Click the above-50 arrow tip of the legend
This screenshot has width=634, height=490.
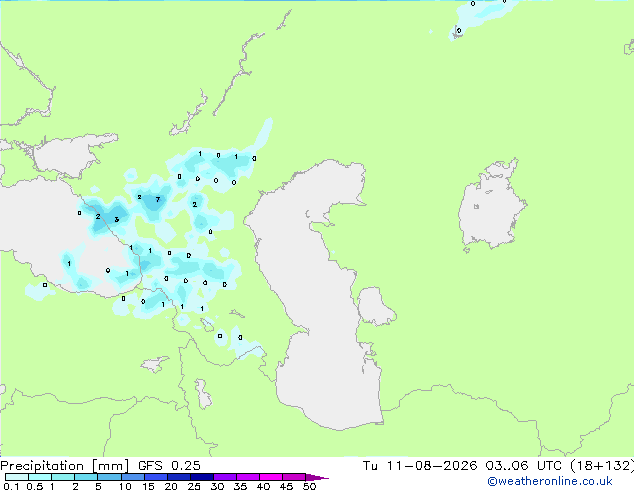[x=317, y=477]
